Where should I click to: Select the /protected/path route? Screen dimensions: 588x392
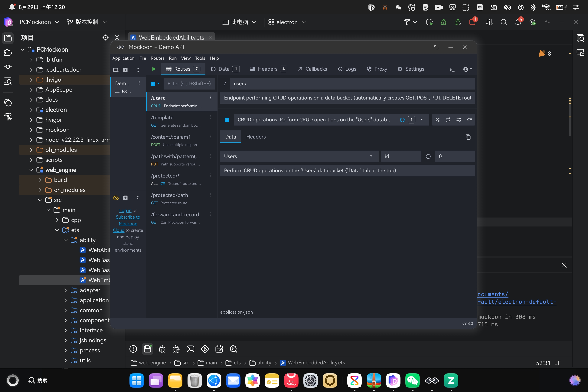pyautogui.click(x=182, y=199)
